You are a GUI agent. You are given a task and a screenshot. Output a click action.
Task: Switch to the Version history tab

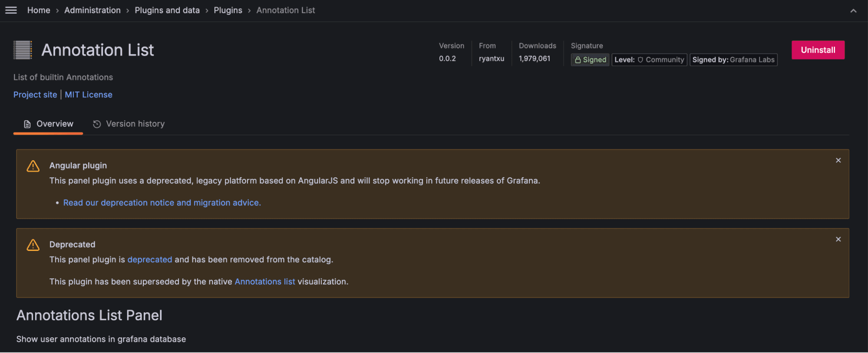coord(129,124)
